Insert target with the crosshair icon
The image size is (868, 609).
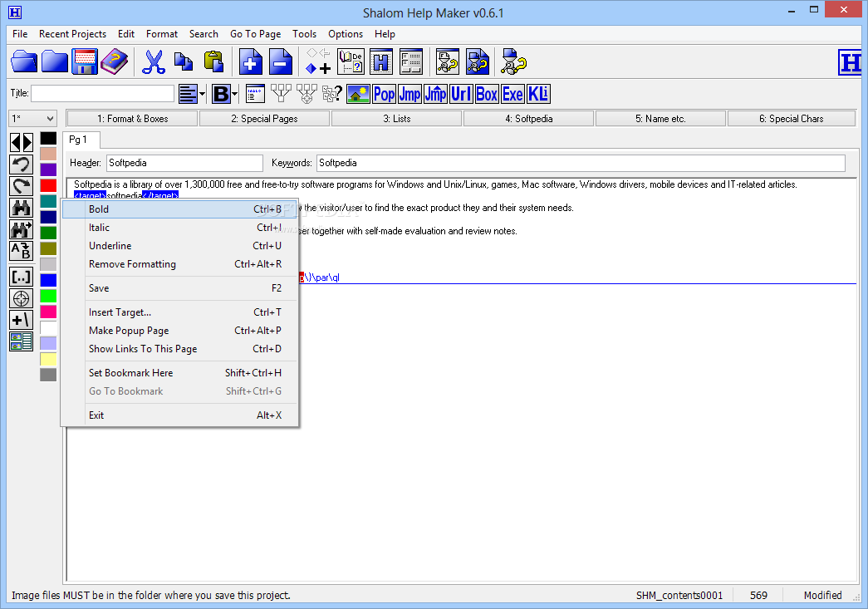tap(22, 298)
